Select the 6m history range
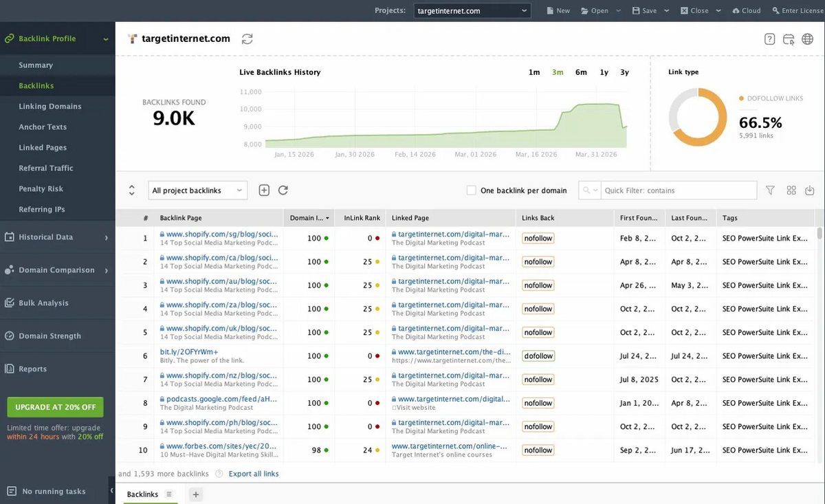The height and width of the screenshot is (504, 825). point(581,72)
